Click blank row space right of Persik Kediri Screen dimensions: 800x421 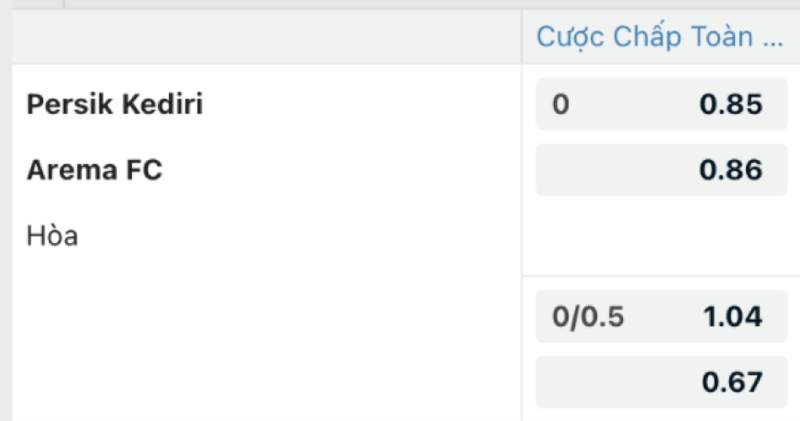[360, 104]
